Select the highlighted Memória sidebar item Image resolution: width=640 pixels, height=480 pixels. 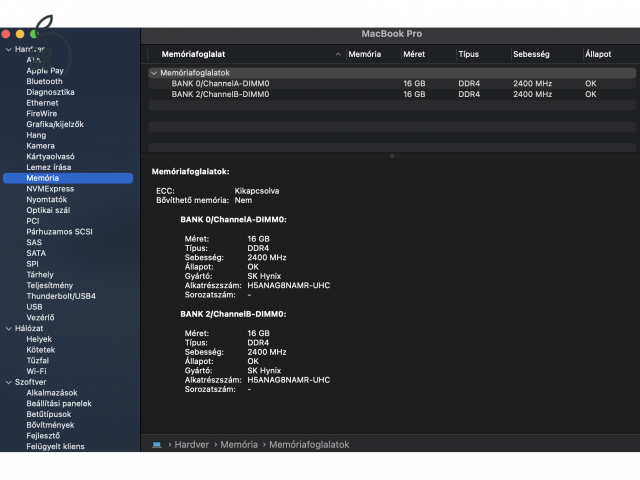pyautogui.click(x=68, y=178)
